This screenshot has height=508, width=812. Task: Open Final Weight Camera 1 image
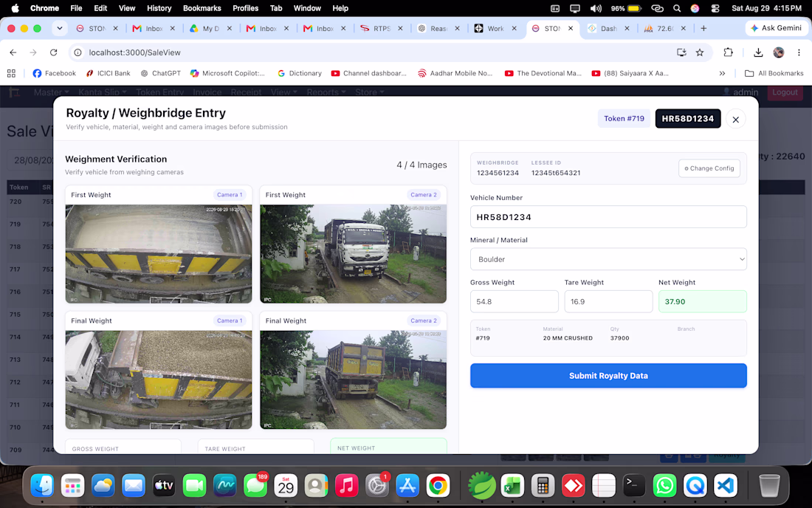[159, 380]
